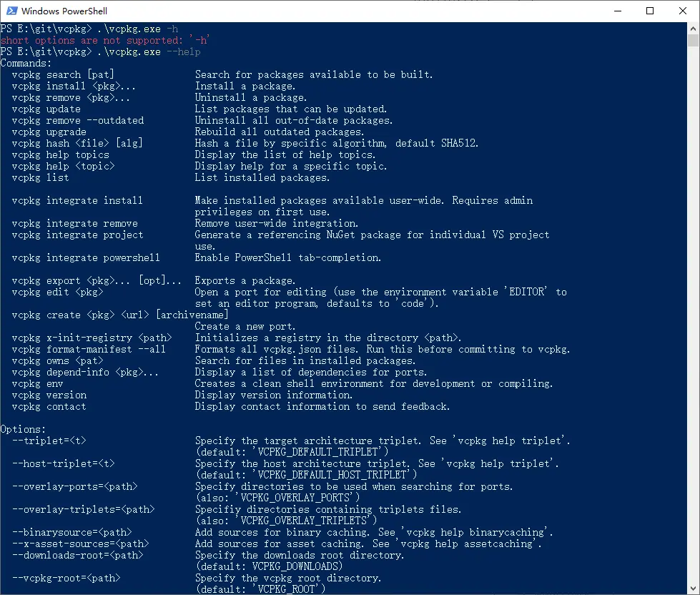Click the '--host-triplet=<t>' option
Screen dimensions: 700x595
click(x=64, y=463)
